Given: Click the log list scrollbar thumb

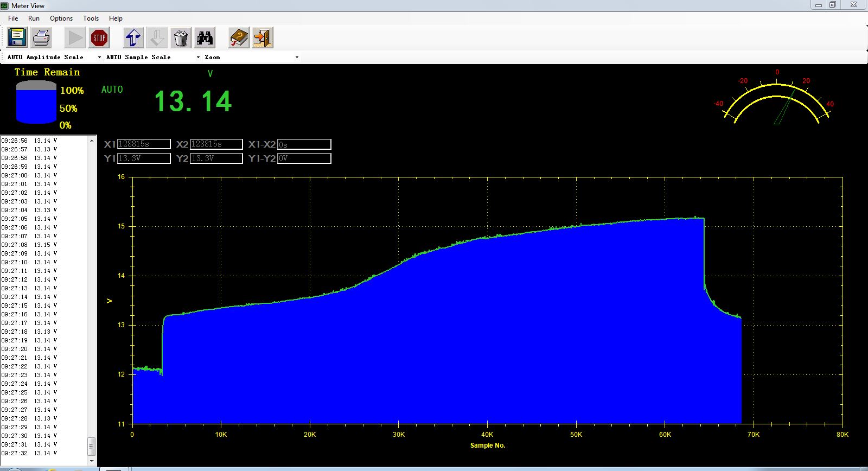Looking at the screenshot, I should 92,447.
